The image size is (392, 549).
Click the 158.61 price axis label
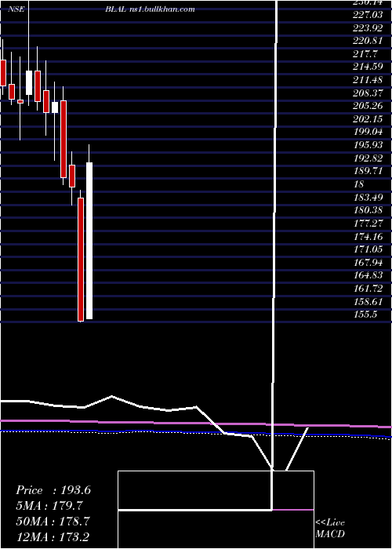coord(368,301)
